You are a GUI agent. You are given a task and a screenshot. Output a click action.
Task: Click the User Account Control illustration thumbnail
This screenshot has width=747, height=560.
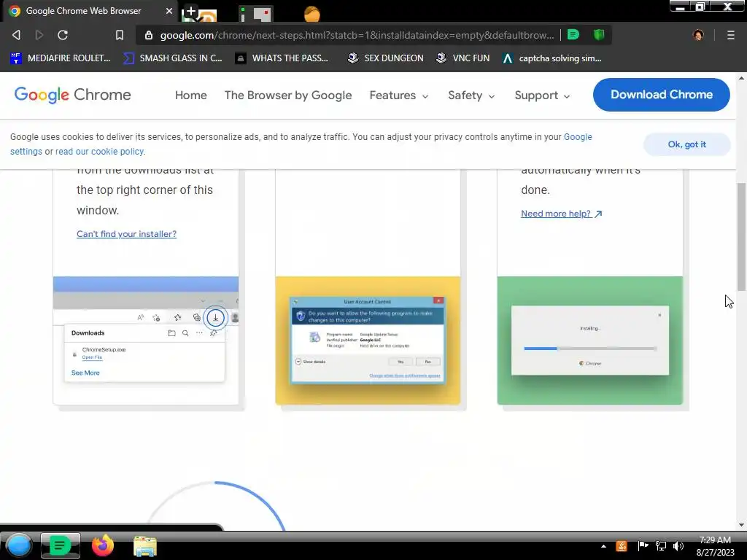tap(368, 340)
